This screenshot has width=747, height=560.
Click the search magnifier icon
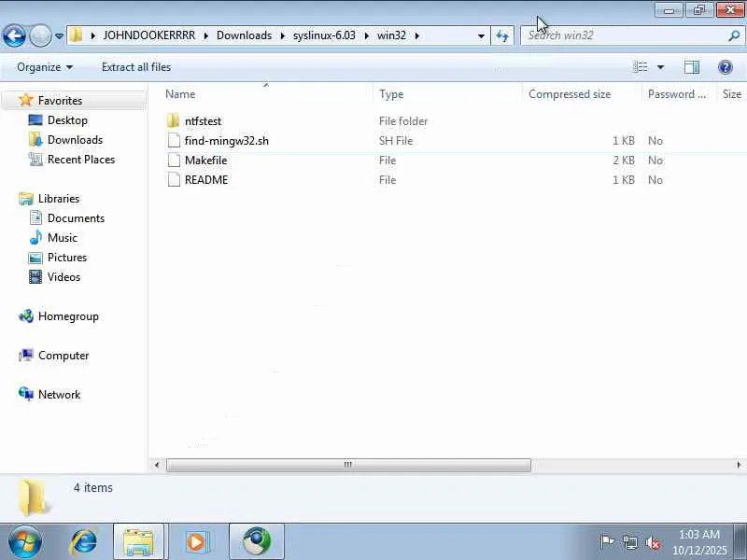734,35
